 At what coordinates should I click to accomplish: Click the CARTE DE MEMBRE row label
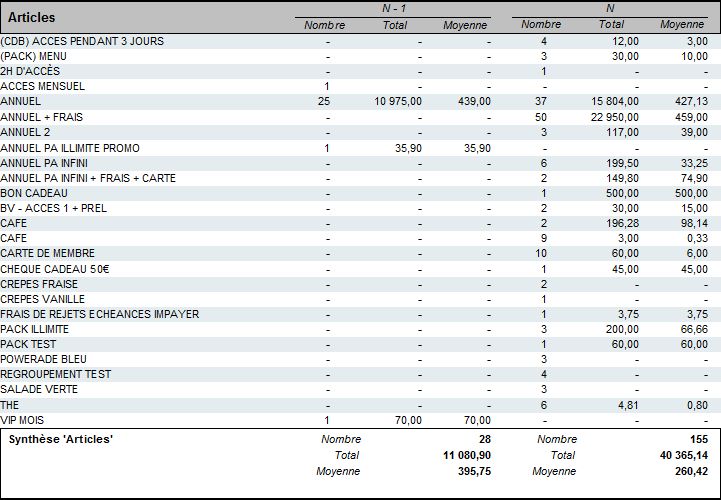point(48,254)
